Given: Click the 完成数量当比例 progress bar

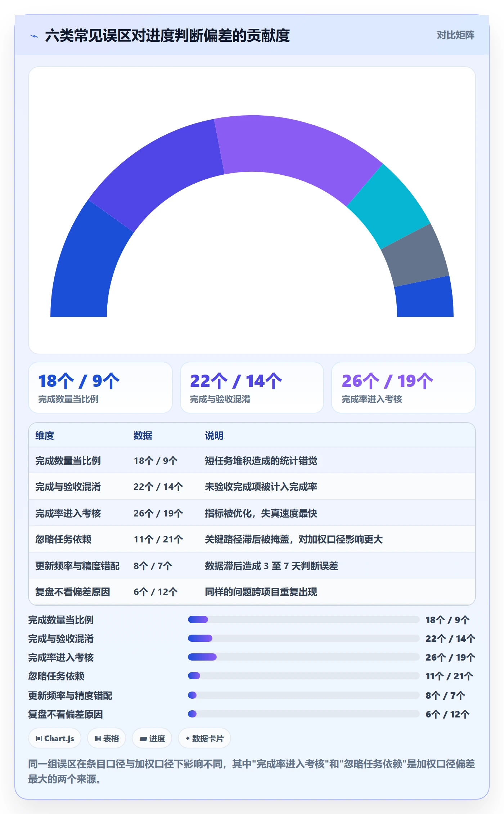Looking at the screenshot, I should pyautogui.click(x=303, y=620).
